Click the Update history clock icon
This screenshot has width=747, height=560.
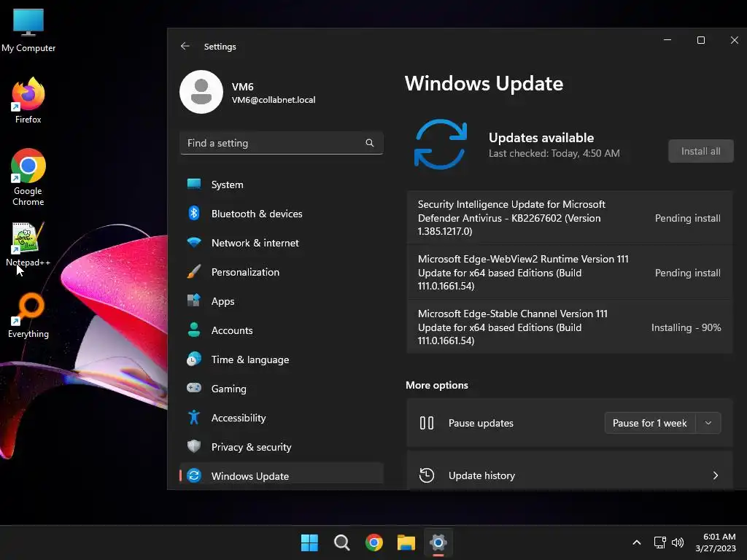pyautogui.click(x=426, y=475)
